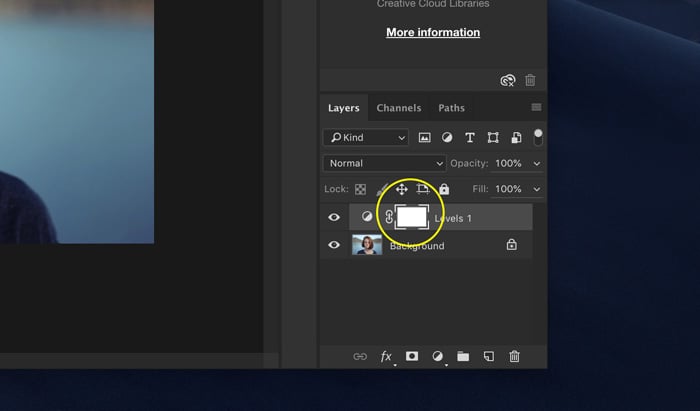Toggle layer filtering on or off
Image resolution: width=700 pixels, height=411 pixels.
click(x=538, y=137)
